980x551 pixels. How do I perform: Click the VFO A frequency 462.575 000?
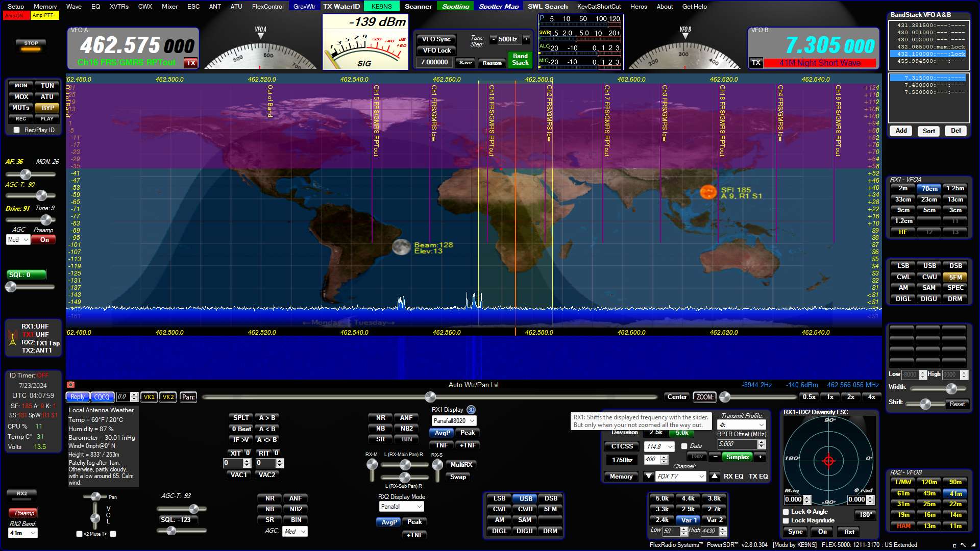click(137, 46)
